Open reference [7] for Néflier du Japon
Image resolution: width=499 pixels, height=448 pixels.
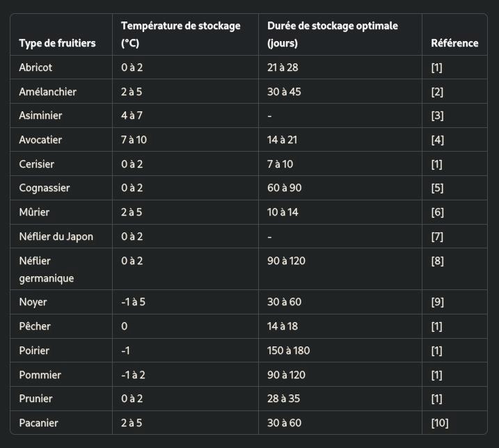[436, 237]
